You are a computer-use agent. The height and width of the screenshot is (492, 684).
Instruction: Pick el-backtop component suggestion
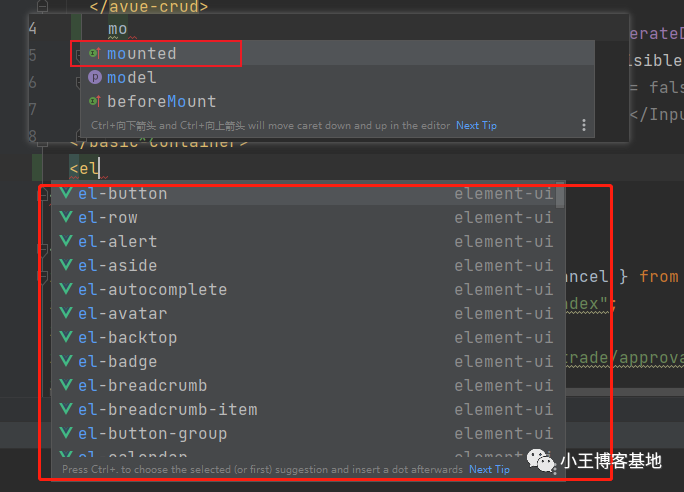tap(304, 338)
